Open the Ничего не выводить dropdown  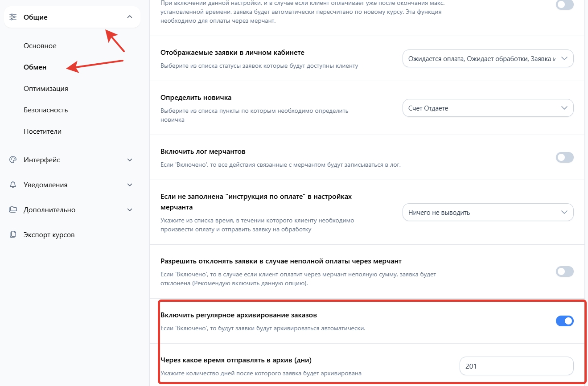488,213
